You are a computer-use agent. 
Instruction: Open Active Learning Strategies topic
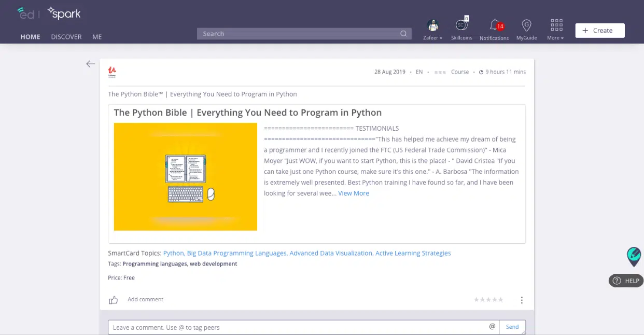click(413, 253)
